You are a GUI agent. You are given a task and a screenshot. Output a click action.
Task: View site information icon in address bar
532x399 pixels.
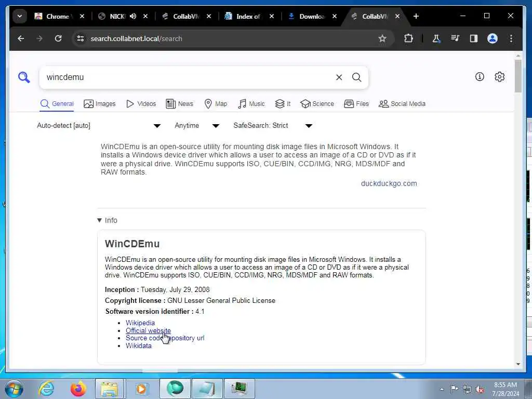click(81, 38)
